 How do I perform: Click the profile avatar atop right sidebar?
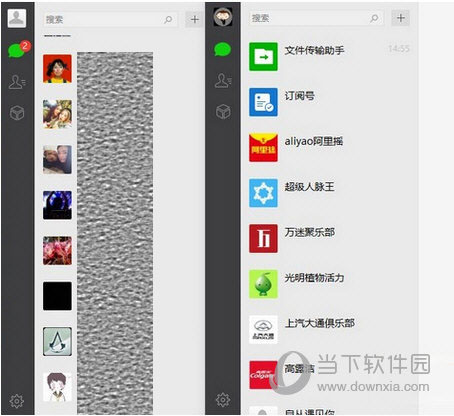tap(223, 17)
